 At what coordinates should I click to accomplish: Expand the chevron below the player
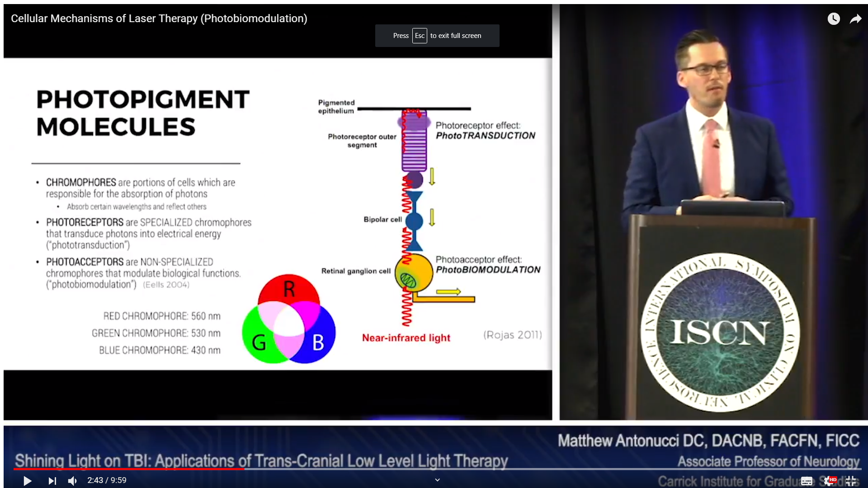pos(437,480)
